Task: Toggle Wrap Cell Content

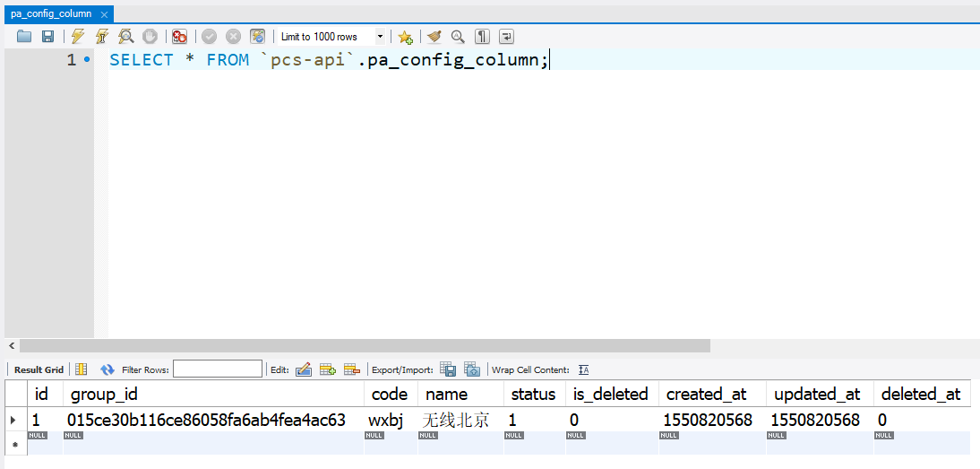Action: point(584,369)
